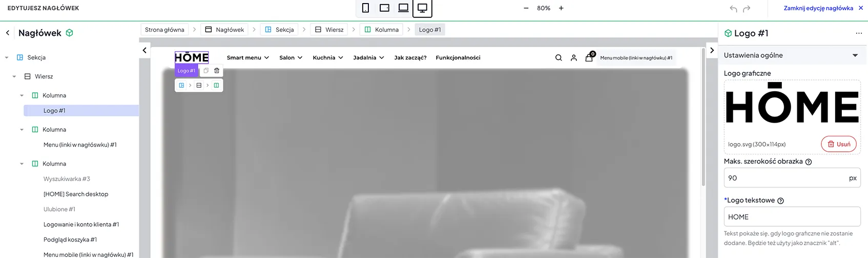This screenshot has height=258, width=868.
Task: Open the Logo #1 breadcrumb
Action: point(430,30)
